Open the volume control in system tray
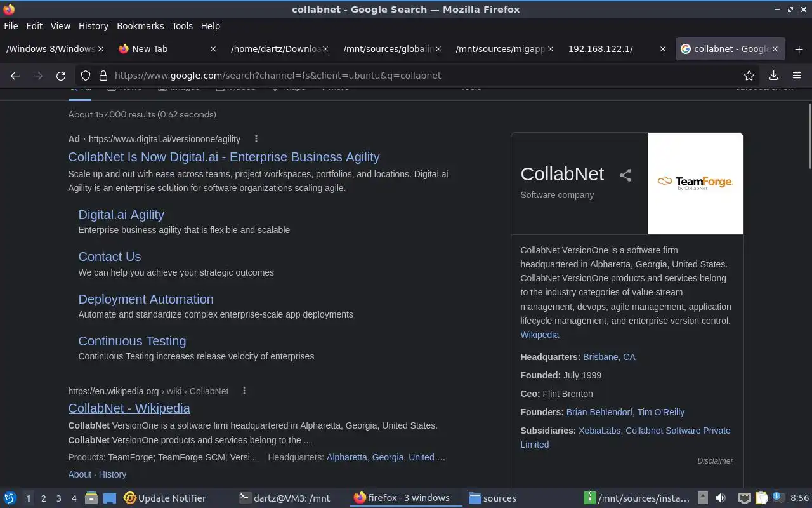This screenshot has height=508, width=812. coord(720,498)
